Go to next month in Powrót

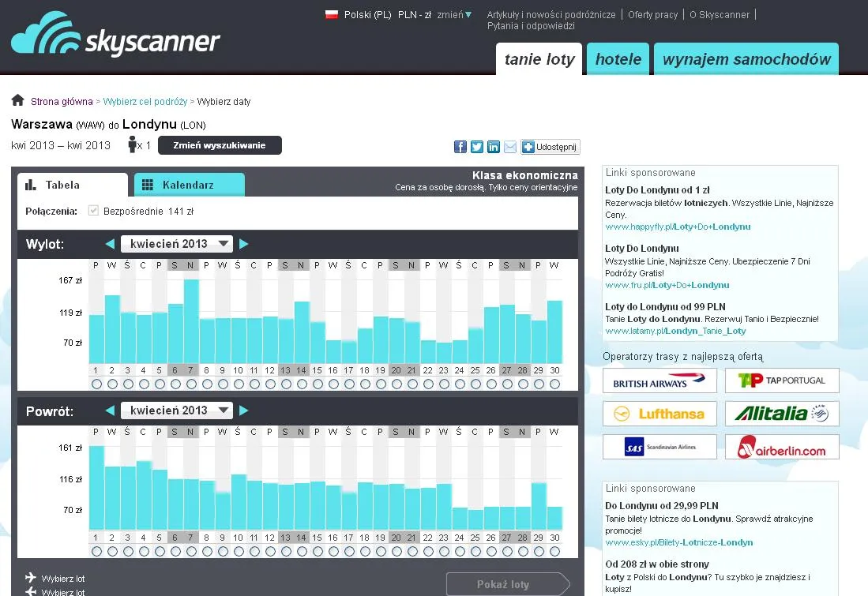click(x=243, y=410)
